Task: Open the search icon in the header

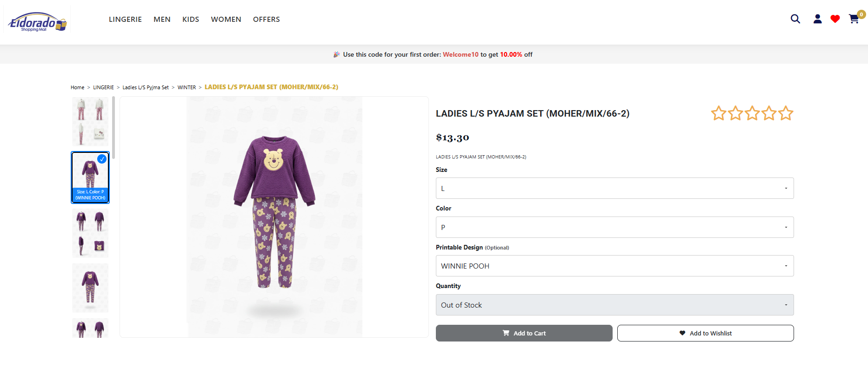Action: point(795,19)
